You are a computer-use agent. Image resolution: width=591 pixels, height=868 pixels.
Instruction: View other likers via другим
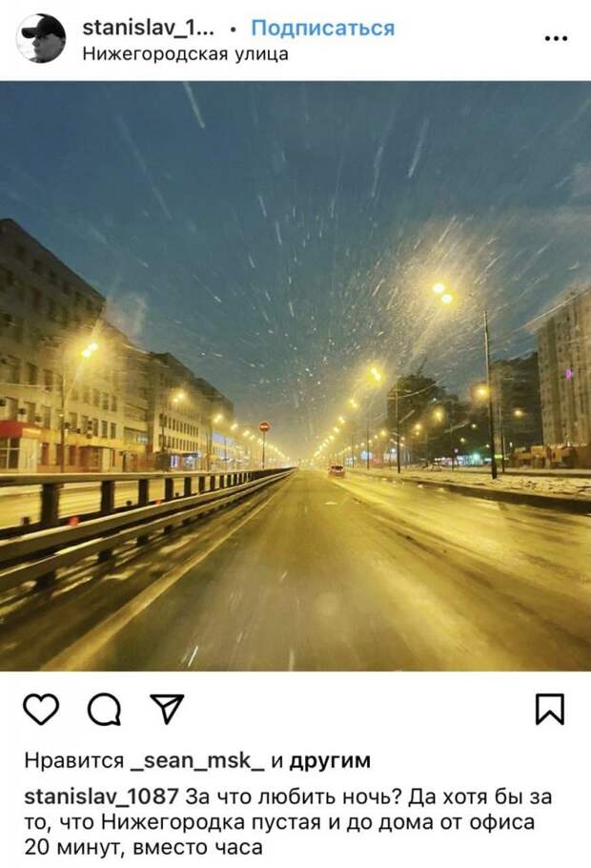330,761
